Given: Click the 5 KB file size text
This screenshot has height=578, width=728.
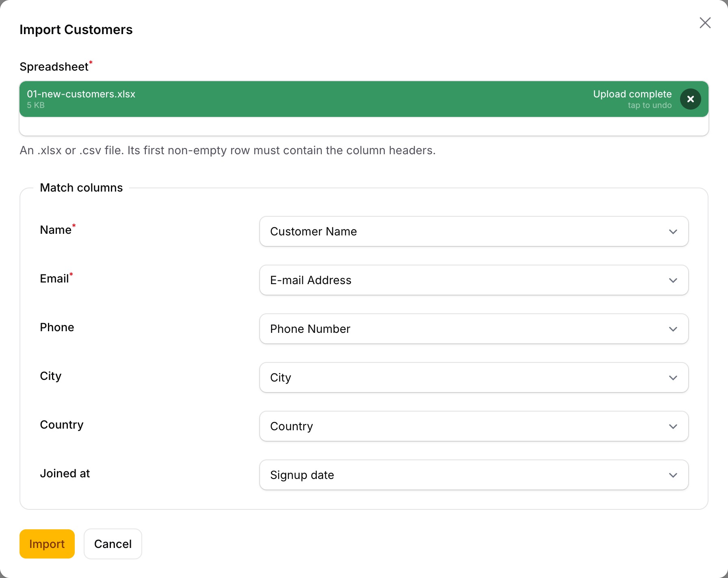Looking at the screenshot, I should (36, 105).
